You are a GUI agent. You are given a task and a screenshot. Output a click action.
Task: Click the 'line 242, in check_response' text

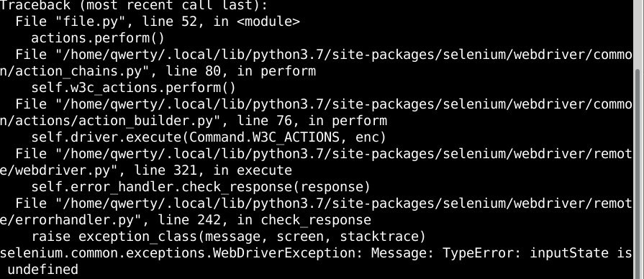point(265,220)
